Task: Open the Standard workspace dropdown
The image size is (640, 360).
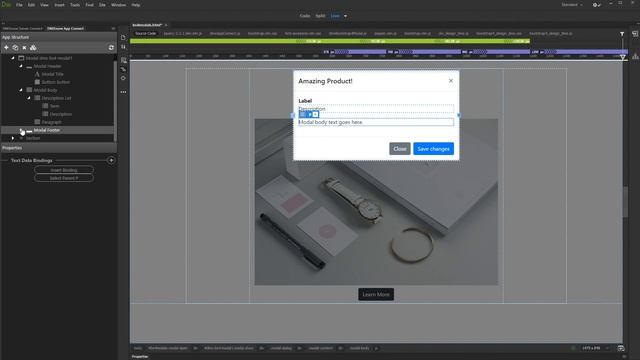Action: (572, 5)
